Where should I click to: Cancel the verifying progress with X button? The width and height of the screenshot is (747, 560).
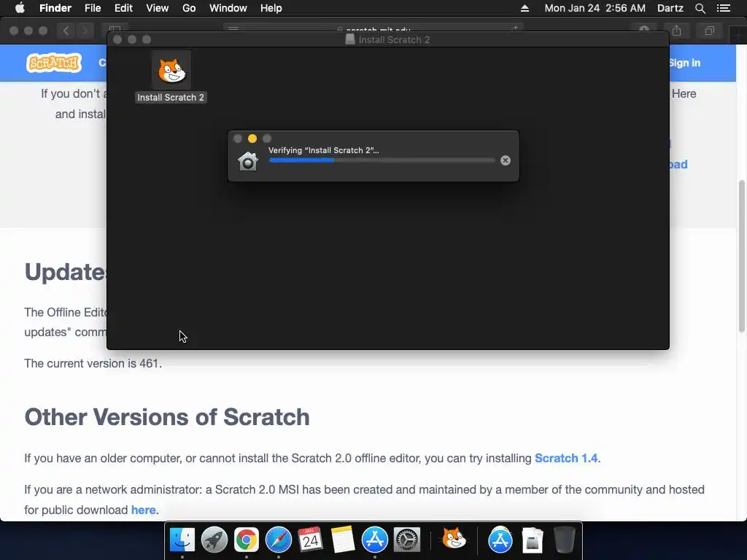pyautogui.click(x=506, y=160)
